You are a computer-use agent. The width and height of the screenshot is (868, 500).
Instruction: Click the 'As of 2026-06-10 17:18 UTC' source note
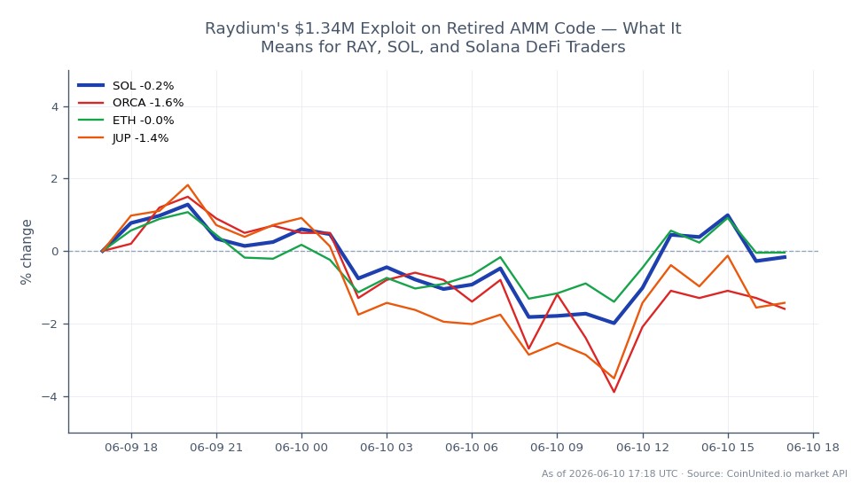(x=694, y=474)
